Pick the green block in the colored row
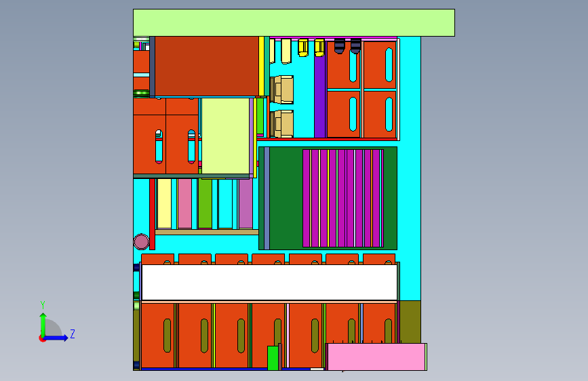 [x=205, y=203]
